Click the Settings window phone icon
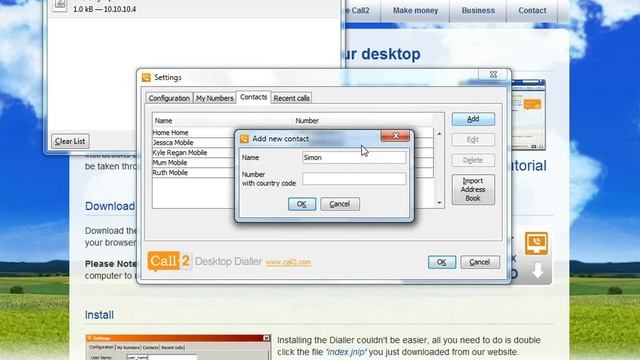The image size is (640, 360). (x=146, y=78)
